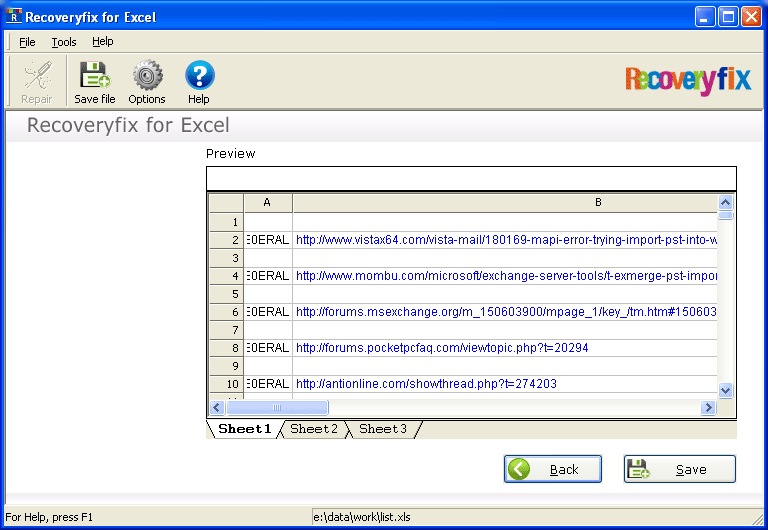Select row 5 header

coord(226,294)
